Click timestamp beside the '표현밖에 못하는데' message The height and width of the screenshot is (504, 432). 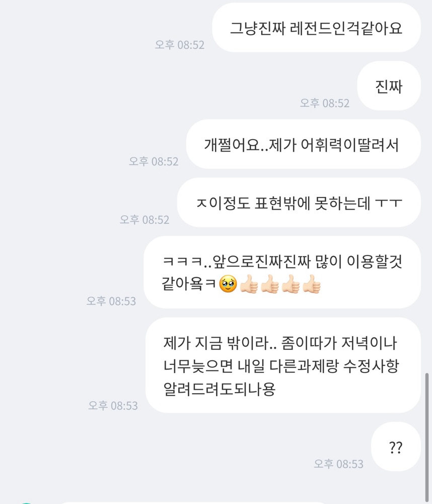tap(145, 220)
